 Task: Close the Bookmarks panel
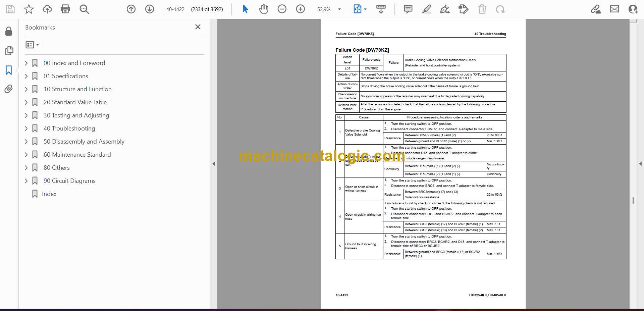click(x=198, y=27)
